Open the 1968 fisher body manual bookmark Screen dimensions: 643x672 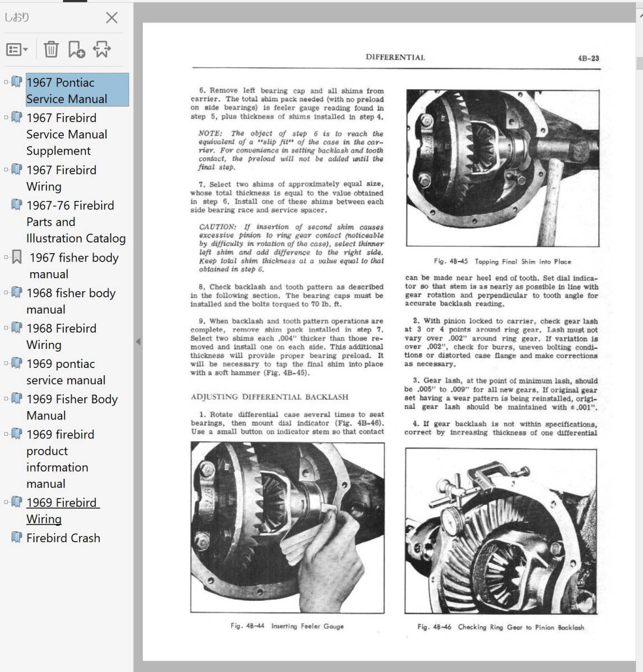(x=71, y=301)
